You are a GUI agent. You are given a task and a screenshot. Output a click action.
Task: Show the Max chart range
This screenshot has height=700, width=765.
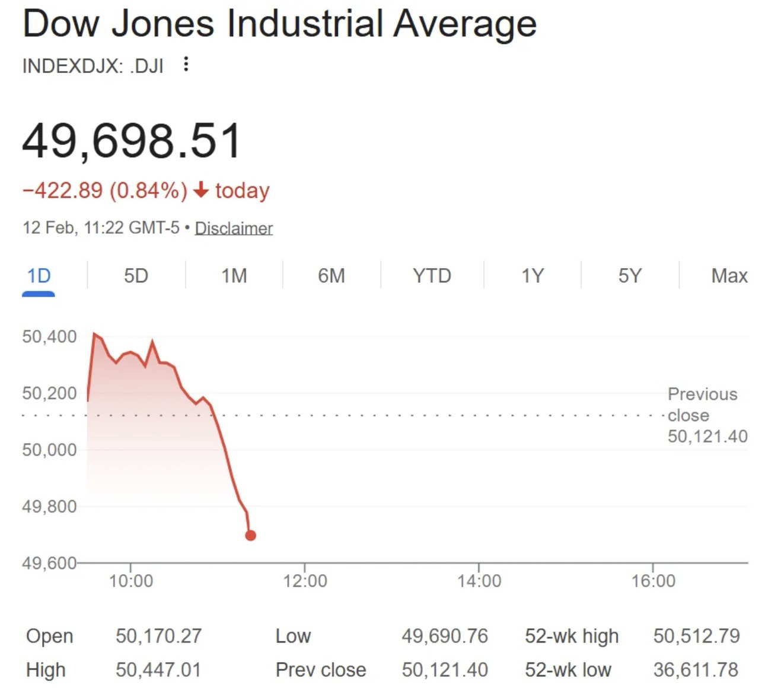tap(729, 276)
